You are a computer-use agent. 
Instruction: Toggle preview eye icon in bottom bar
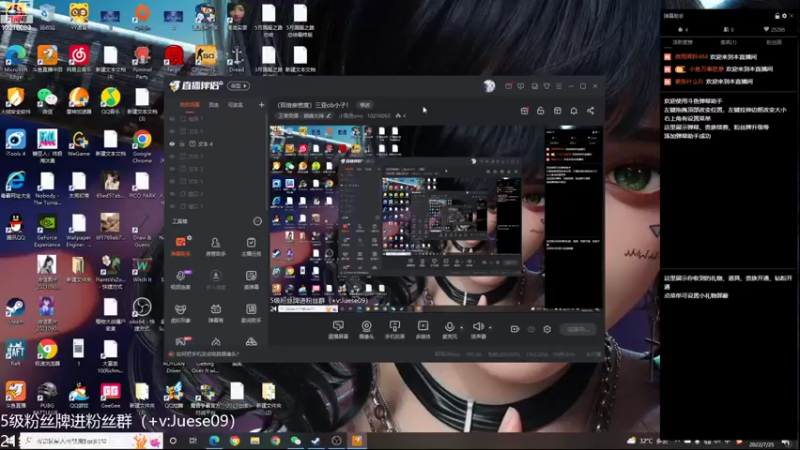pyautogui.click(x=531, y=329)
